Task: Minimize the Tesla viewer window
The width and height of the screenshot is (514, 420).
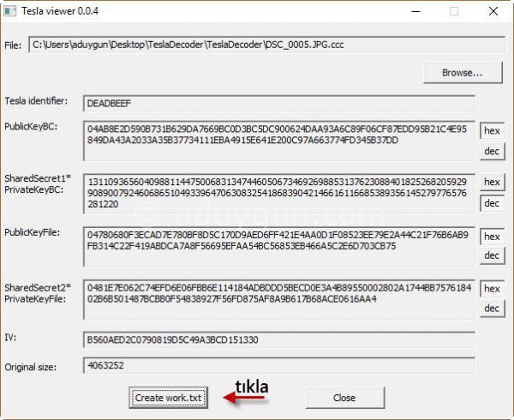Action: [x=416, y=11]
